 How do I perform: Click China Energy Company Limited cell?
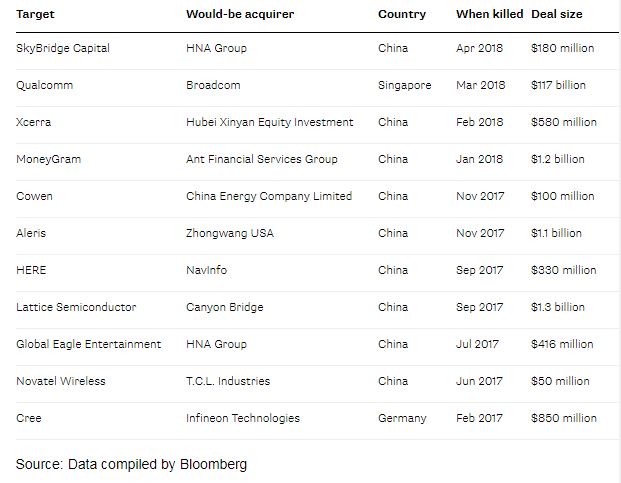coord(268,196)
